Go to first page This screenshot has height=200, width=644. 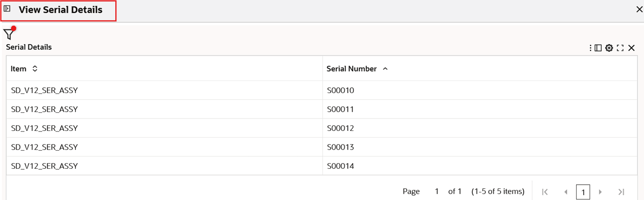tap(545, 192)
